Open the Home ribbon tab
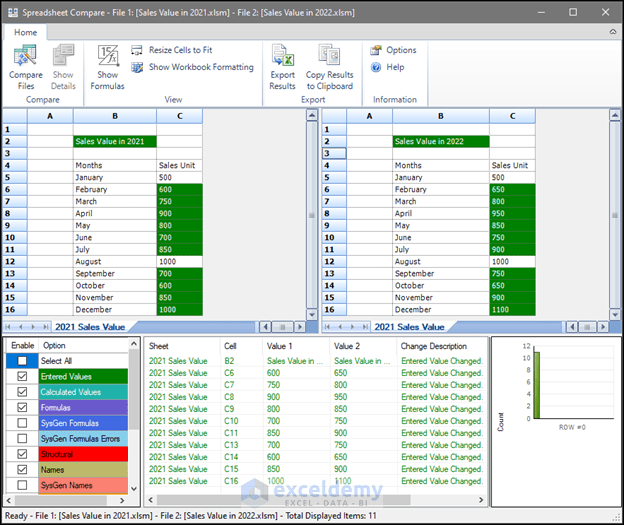Image resolution: width=624 pixels, height=525 pixels. pyautogui.click(x=25, y=32)
